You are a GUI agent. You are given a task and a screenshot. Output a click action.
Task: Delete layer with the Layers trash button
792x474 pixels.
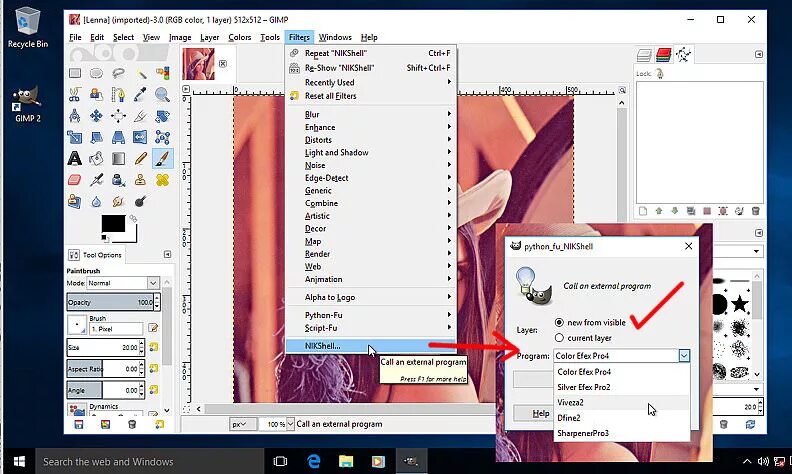756,211
